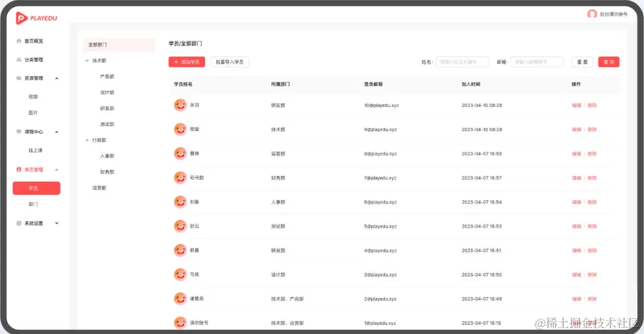Click 编辑 in the 关羽 row
The width and height of the screenshot is (644, 334).
pyautogui.click(x=577, y=106)
